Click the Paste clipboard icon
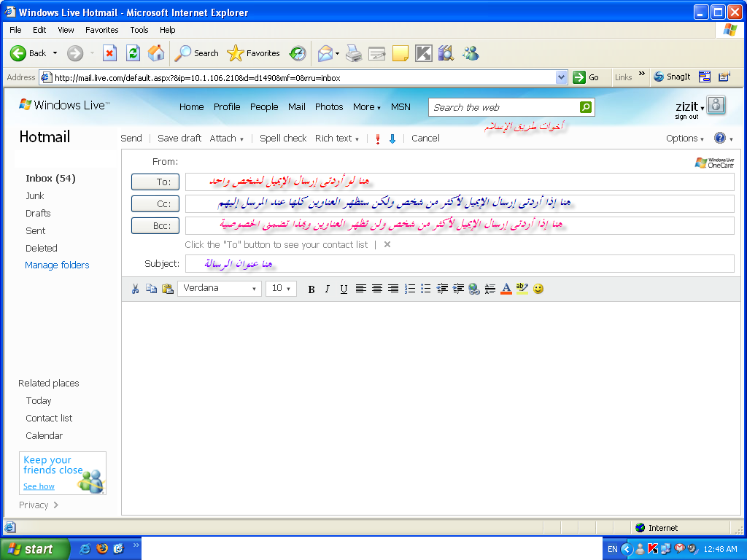747x560 pixels. click(x=168, y=289)
